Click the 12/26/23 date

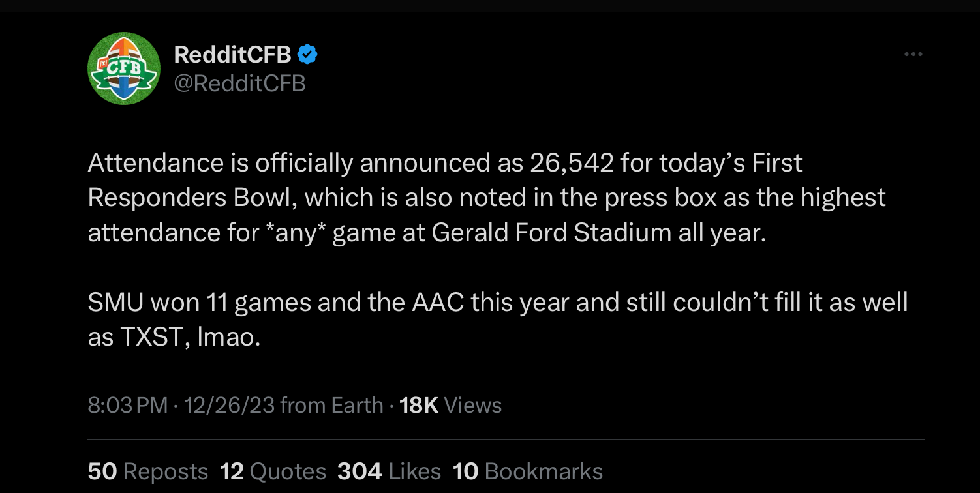pos(229,405)
